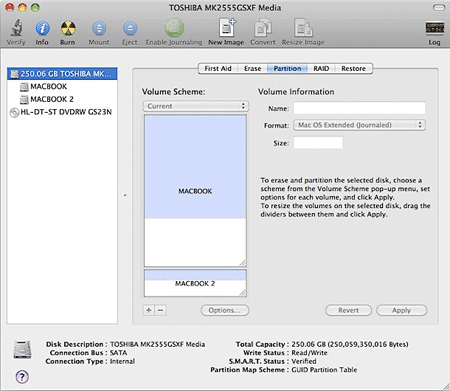Select the MACBOOK 2 partition block in layout

click(x=195, y=283)
